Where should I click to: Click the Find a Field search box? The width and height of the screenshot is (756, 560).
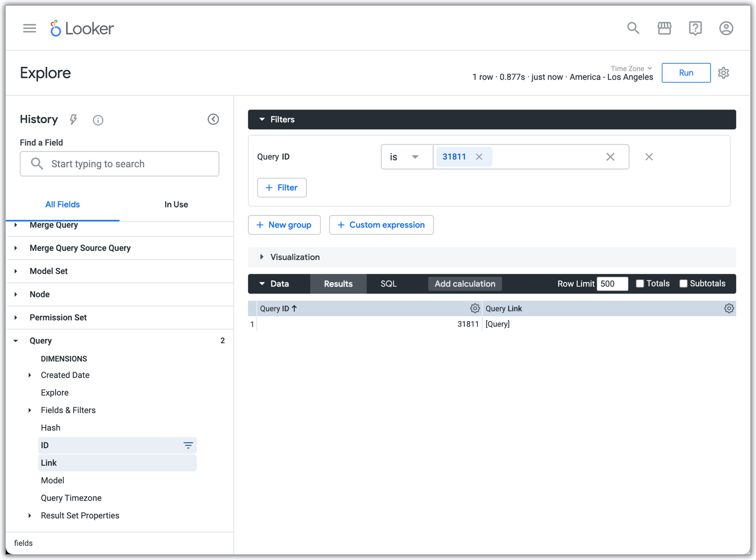(120, 164)
